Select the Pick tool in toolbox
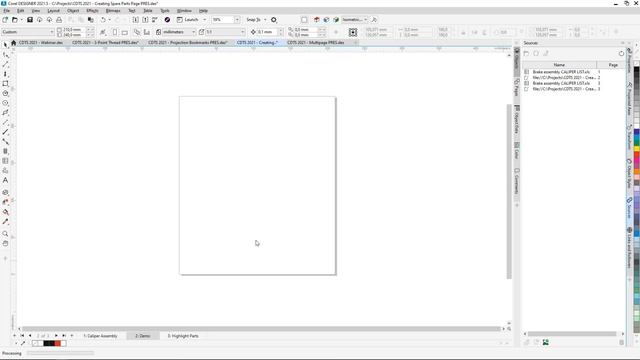 (5, 45)
